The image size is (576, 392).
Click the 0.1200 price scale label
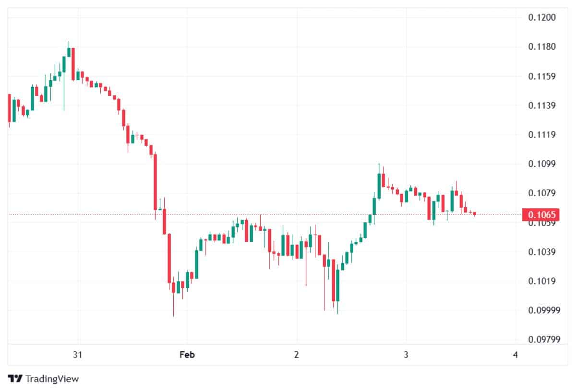click(x=541, y=18)
